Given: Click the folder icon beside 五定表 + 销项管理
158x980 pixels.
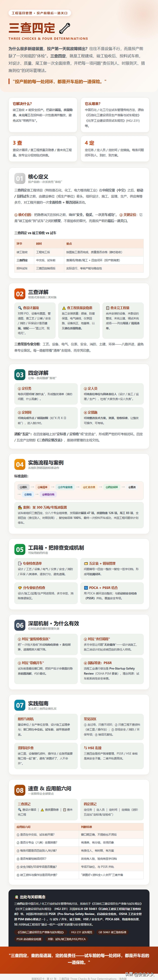Looking at the screenshot, I should coord(86,563).
